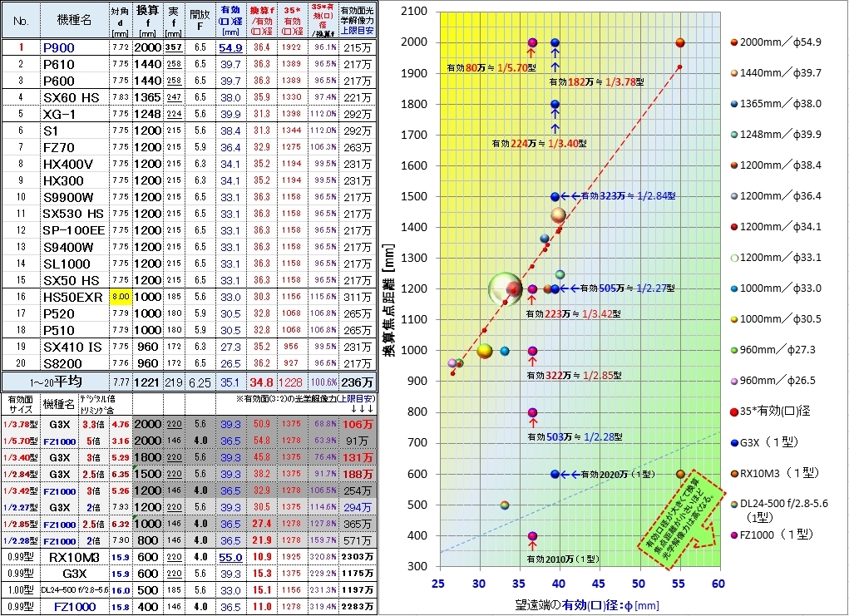Screen dimensions: 849x616
Task: Click the 236万 average resolution cell
Action: (x=358, y=382)
